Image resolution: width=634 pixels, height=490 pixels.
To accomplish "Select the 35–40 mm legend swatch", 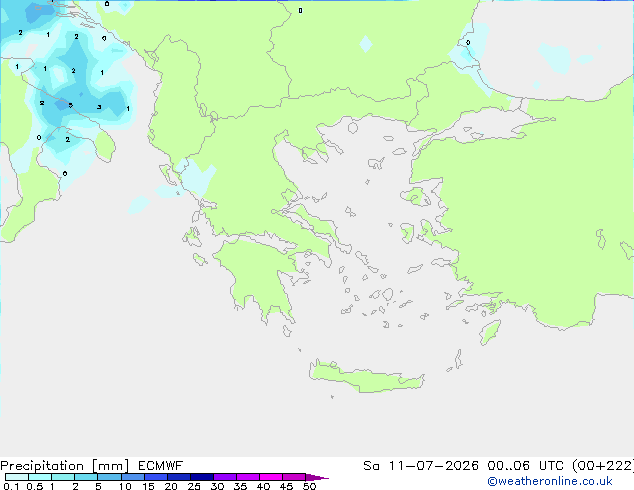I will (248, 477).
